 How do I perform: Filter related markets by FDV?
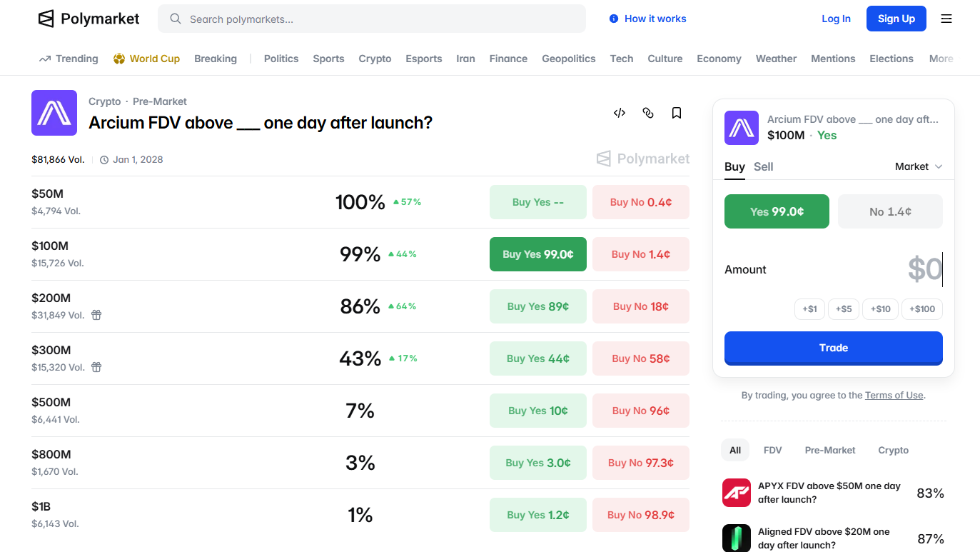point(772,450)
